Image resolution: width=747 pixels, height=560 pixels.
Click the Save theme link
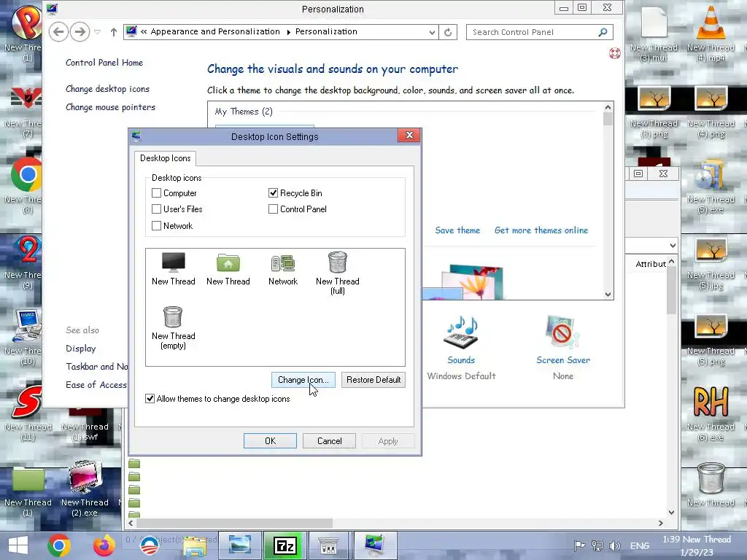(457, 230)
